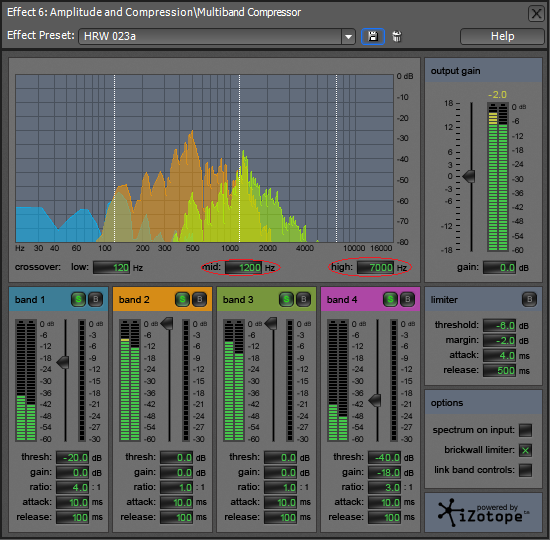550x540 pixels.
Task: Enable spectrum on input checkbox
Action: click(525, 430)
